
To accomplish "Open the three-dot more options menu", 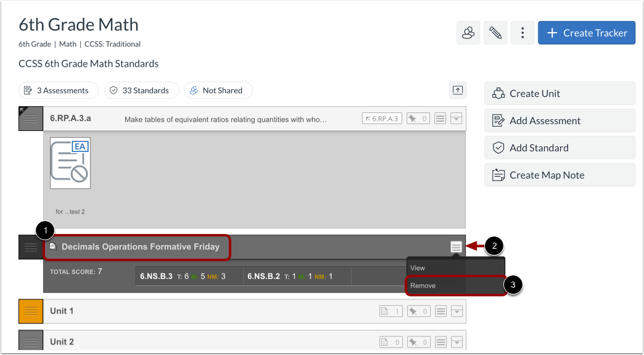I will tap(522, 33).
